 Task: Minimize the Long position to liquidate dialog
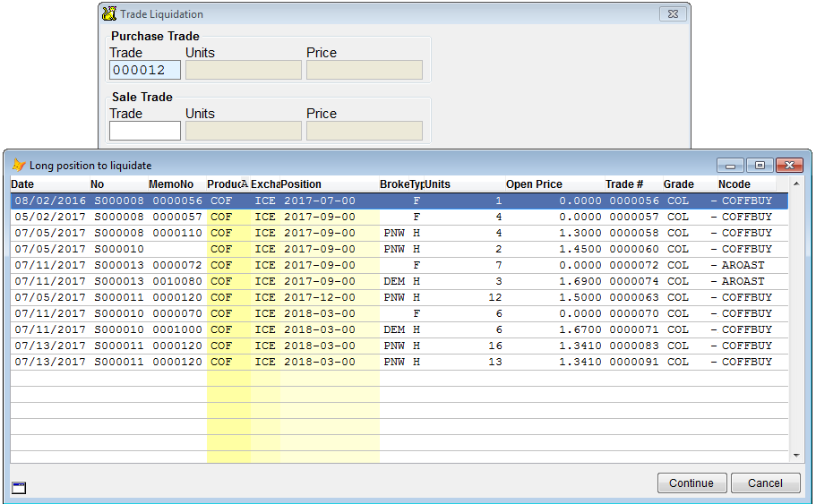coord(730,166)
